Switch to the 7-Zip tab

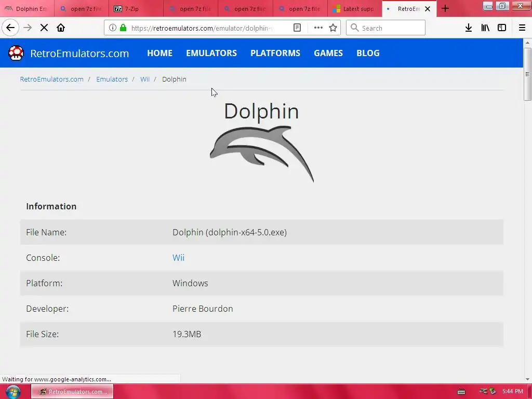[x=136, y=9]
